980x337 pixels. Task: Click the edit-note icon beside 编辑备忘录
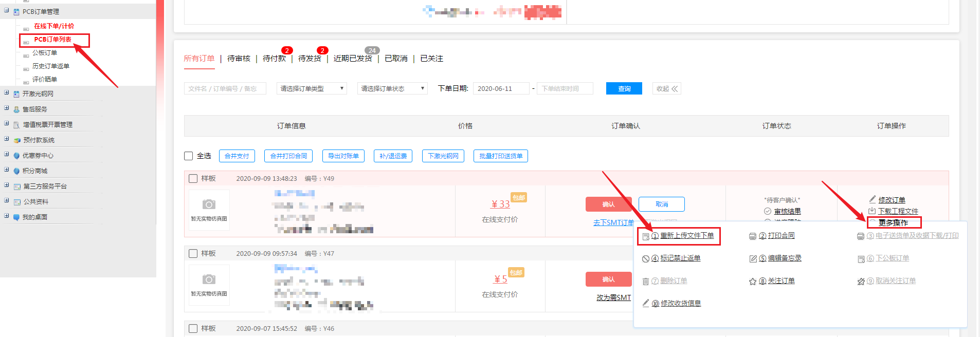tap(752, 259)
